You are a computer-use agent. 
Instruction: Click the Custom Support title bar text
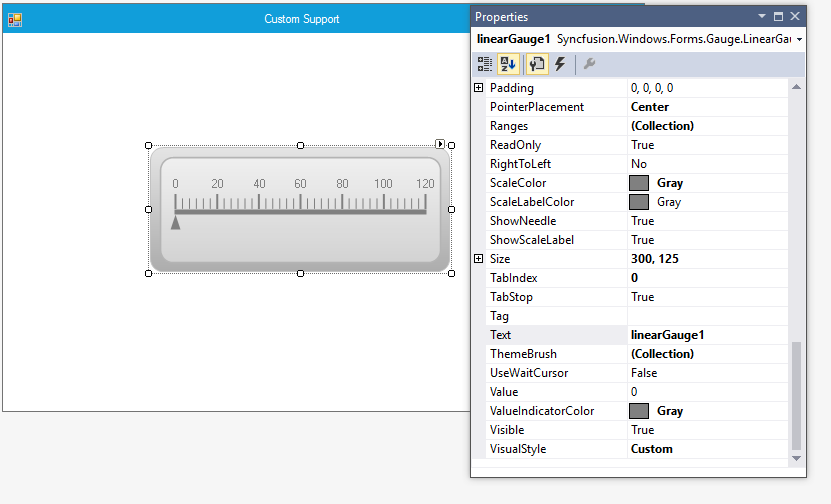302,19
